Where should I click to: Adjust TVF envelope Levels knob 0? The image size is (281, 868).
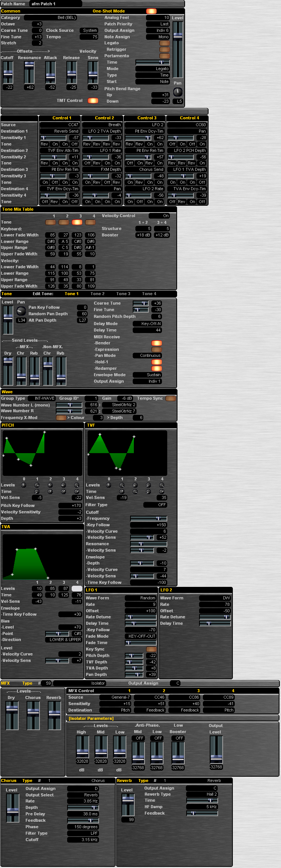(x=109, y=485)
